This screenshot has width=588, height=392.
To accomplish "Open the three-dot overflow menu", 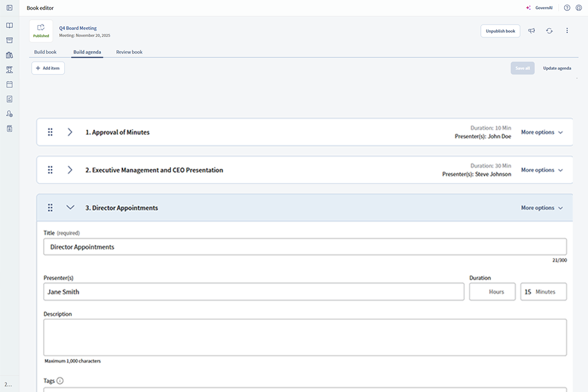I will click(567, 31).
